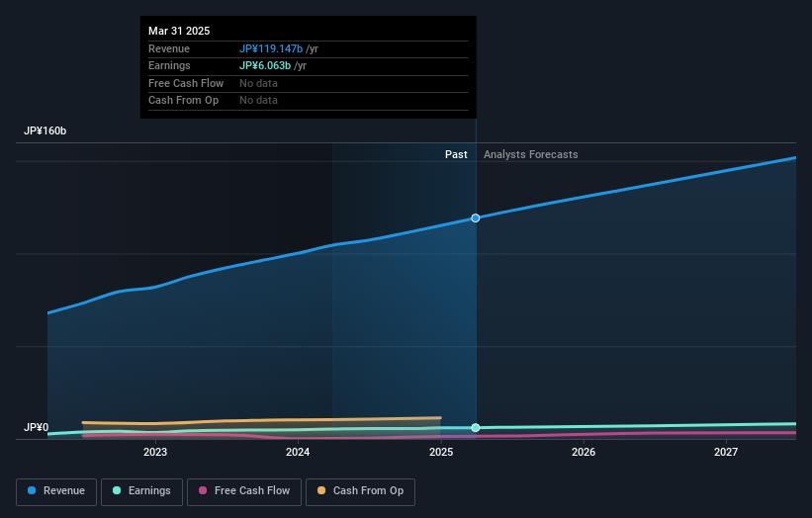Click the Mar 31 2025 tooltip date
This screenshot has height=518, width=812.
pos(179,31)
